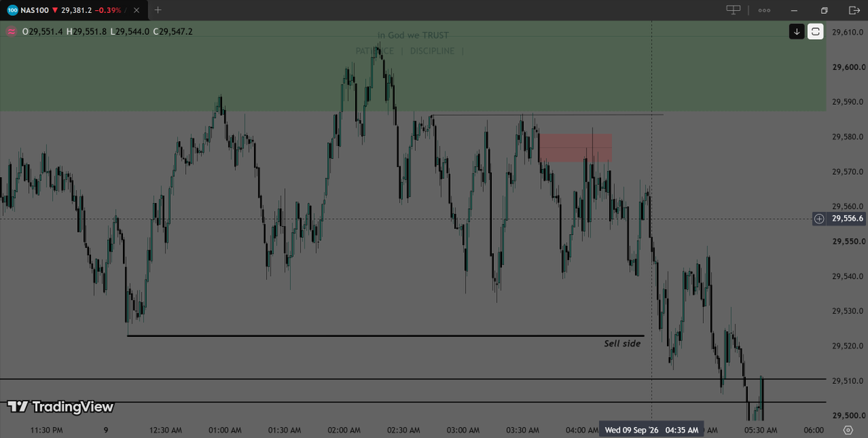Open chart settings gear at bottom right
The image size is (868, 438).
point(848,430)
